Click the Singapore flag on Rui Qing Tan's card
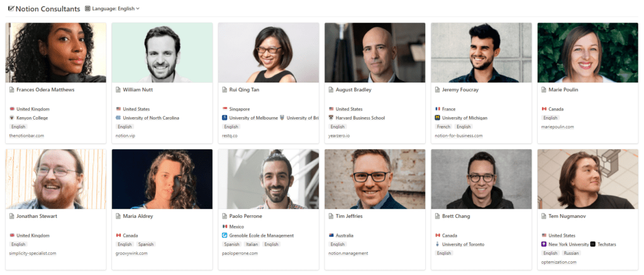644x275 pixels. click(225, 109)
